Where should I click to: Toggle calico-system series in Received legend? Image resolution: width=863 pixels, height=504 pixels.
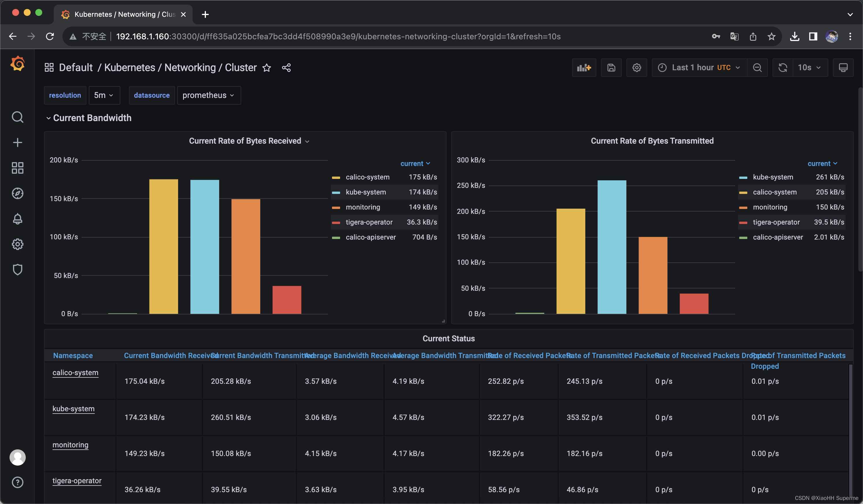368,177
